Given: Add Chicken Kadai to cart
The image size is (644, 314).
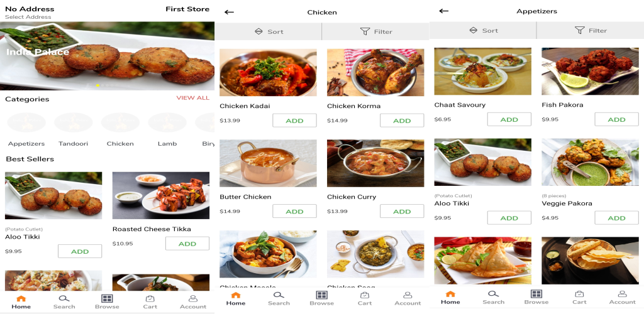Looking at the screenshot, I should [x=294, y=121].
